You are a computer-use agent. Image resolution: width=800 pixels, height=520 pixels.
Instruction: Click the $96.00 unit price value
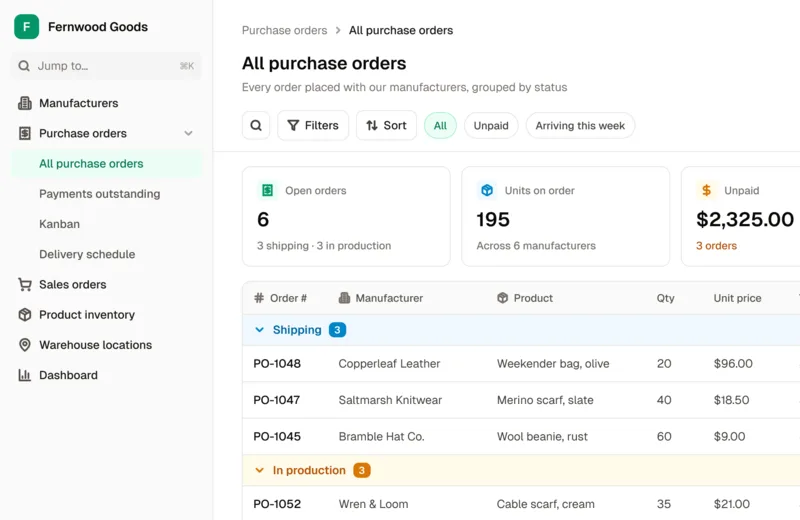[x=733, y=363]
